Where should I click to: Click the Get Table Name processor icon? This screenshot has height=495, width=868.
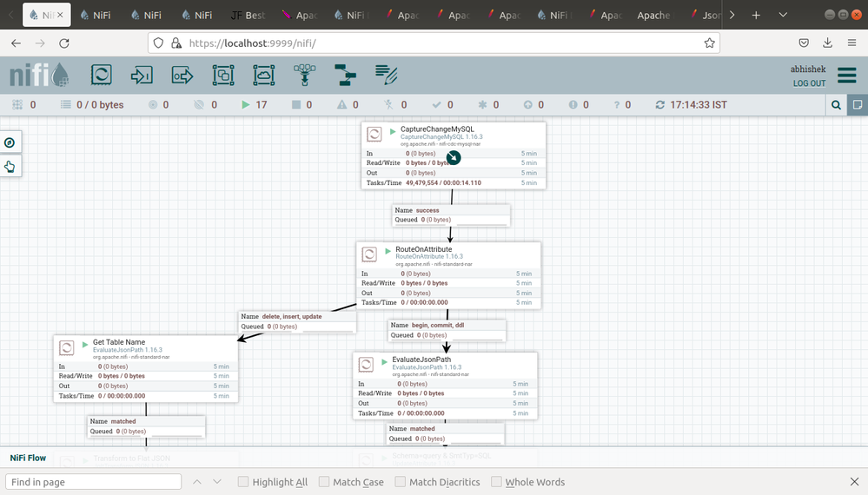pyautogui.click(x=66, y=347)
